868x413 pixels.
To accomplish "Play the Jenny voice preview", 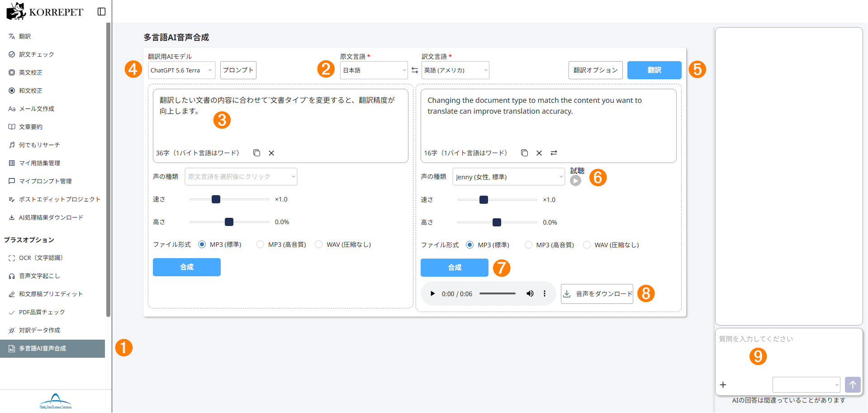I will [x=575, y=180].
